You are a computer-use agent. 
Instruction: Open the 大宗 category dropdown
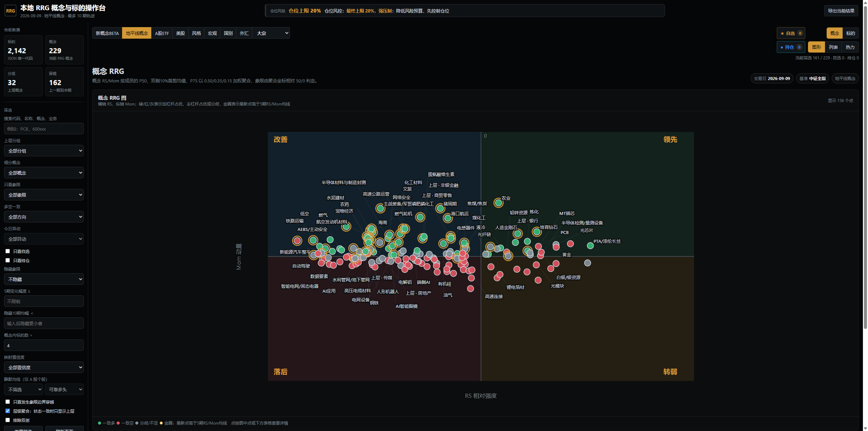point(271,33)
